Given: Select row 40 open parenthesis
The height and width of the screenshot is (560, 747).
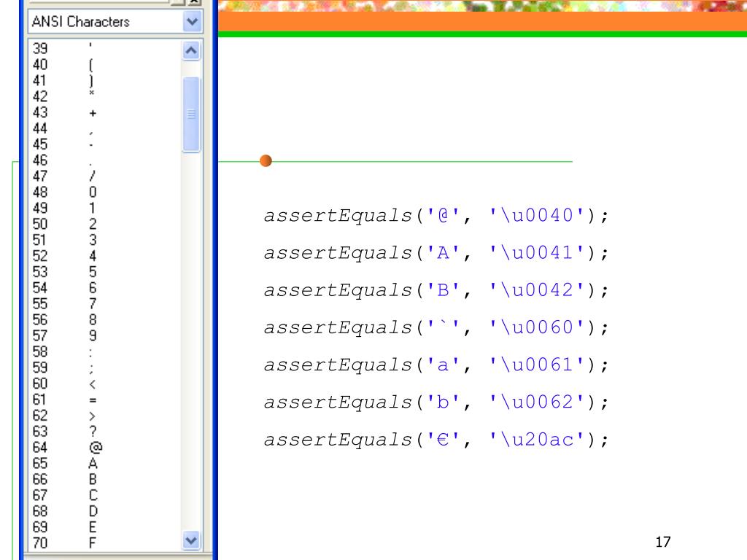Looking at the screenshot, I should pos(105,65).
